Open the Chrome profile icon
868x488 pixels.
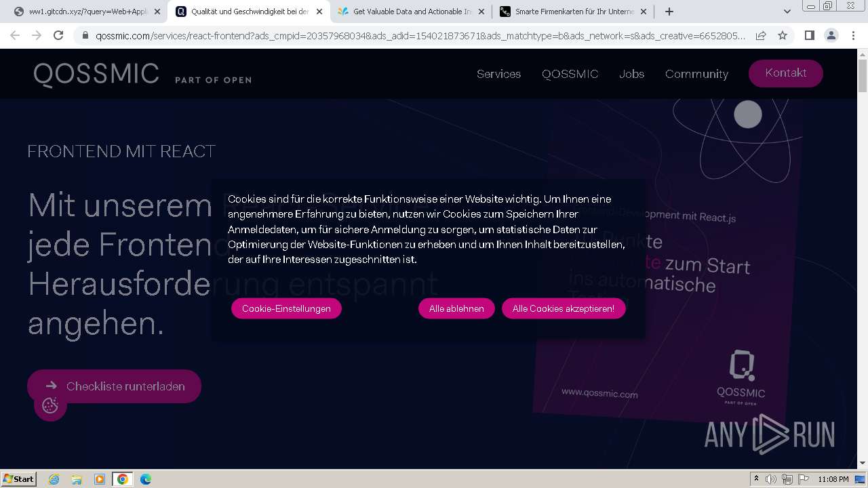831,35
